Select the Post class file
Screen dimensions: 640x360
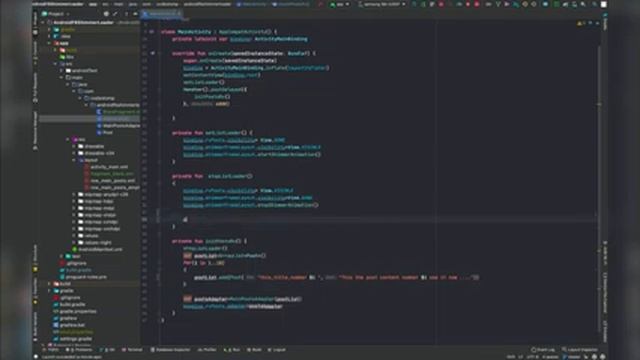pos(105,133)
